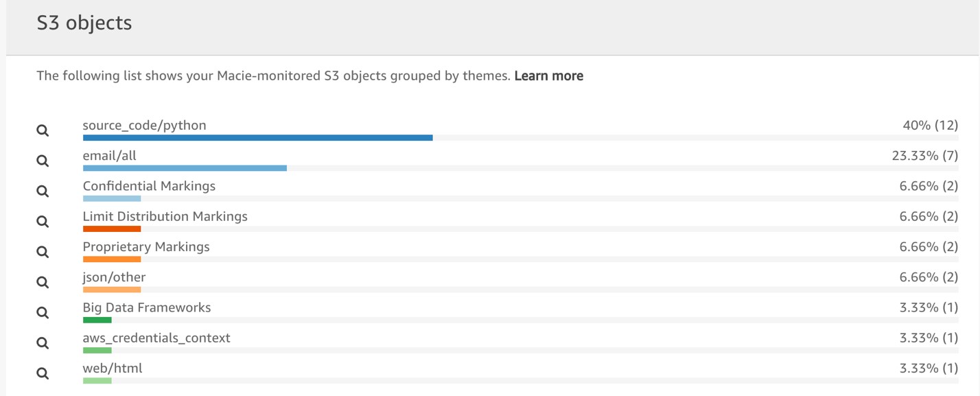Image resolution: width=980 pixels, height=396 pixels.
Task: Click the source_code/python theme label
Action: pos(144,126)
